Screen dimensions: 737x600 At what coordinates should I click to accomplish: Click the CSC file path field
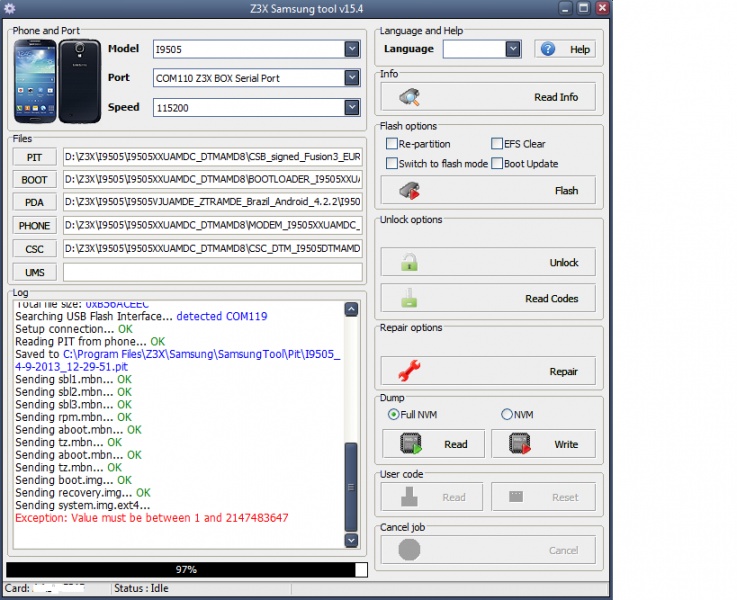click(x=212, y=249)
